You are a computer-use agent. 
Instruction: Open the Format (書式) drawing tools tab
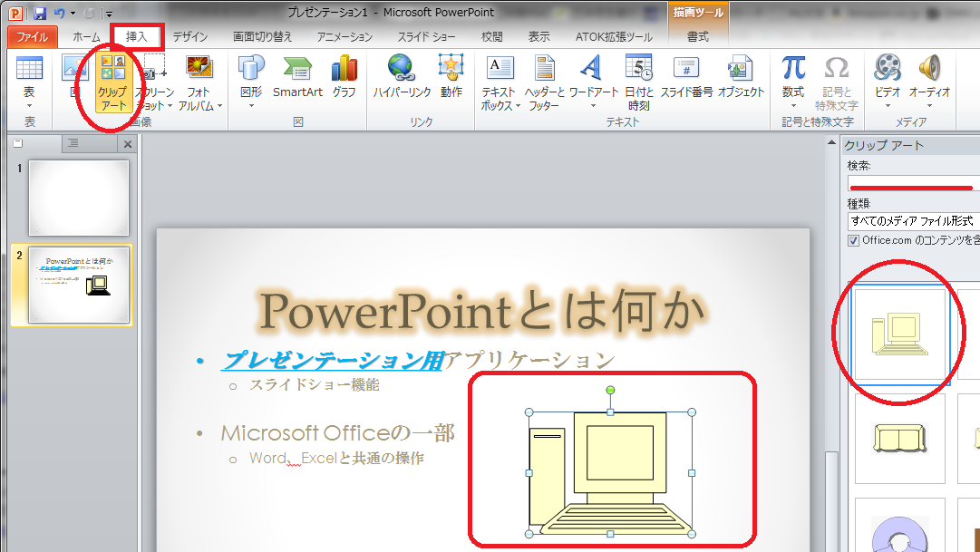(697, 37)
